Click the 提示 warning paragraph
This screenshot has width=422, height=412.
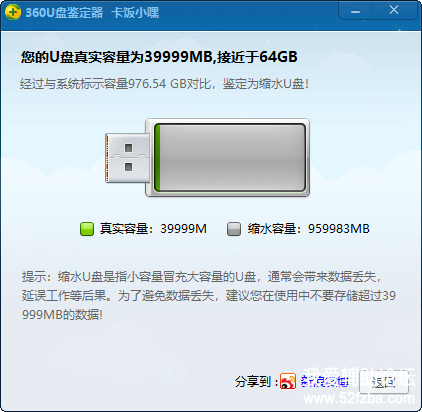[x=209, y=295]
